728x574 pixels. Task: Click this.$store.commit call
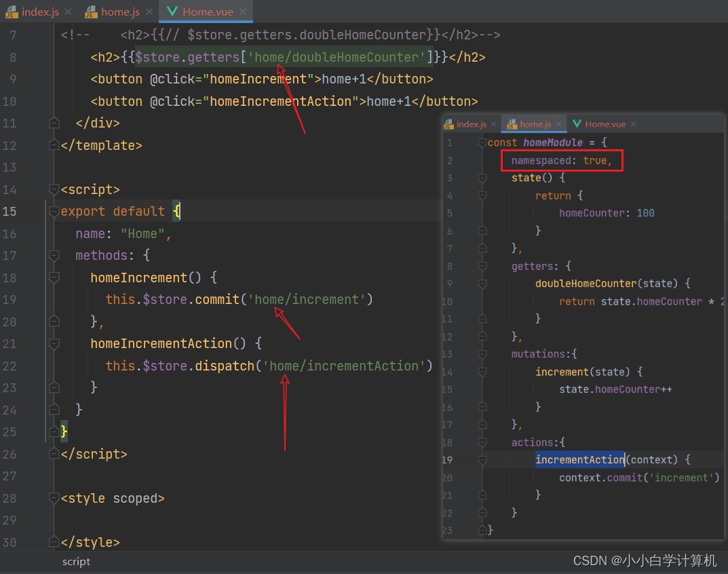[239, 299]
